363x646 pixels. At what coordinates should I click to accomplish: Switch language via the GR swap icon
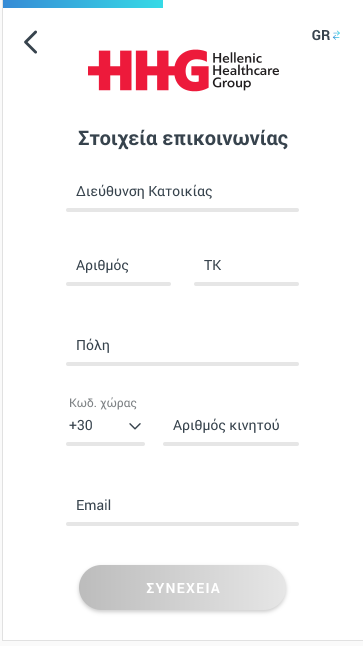point(326,35)
